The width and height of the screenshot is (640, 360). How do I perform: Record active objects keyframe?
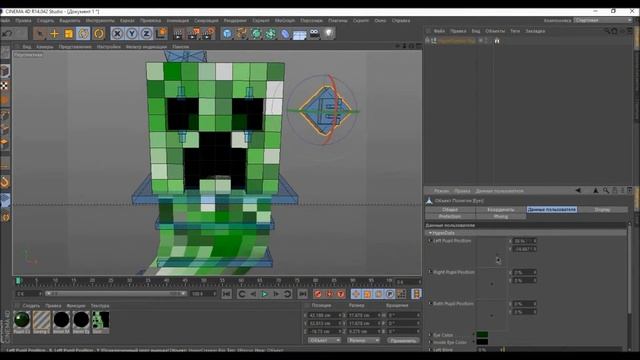click(318, 294)
